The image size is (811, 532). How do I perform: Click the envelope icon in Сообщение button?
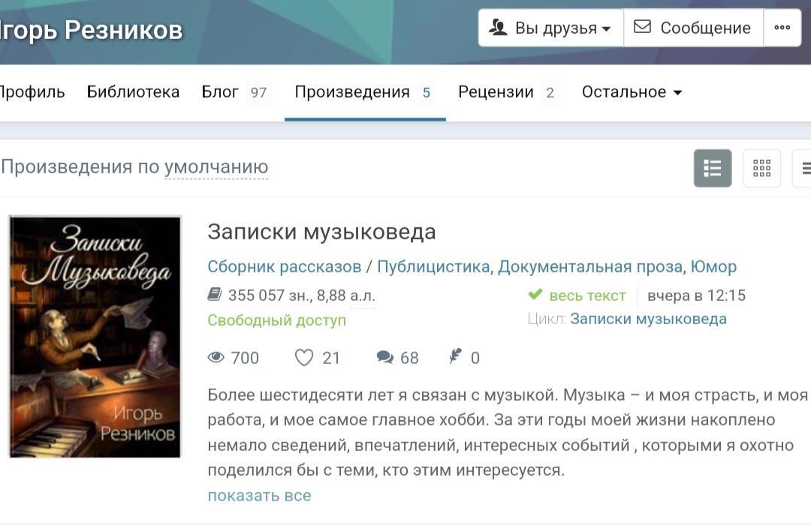click(642, 26)
